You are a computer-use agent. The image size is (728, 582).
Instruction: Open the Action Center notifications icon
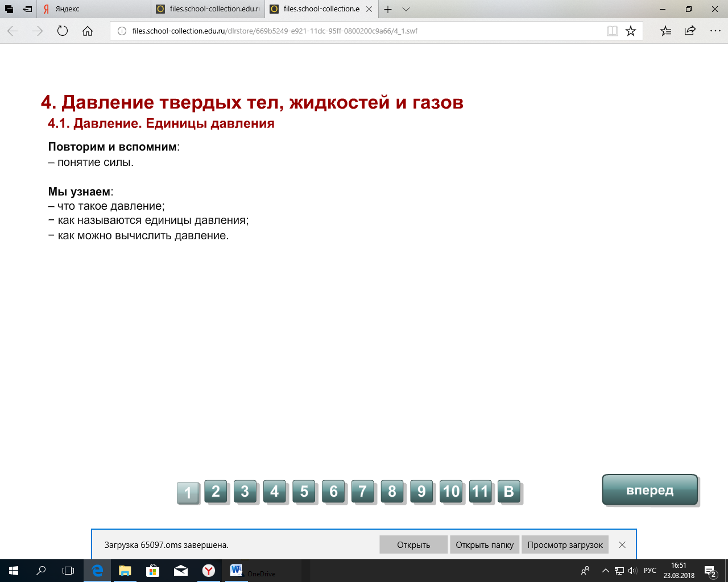click(710, 571)
